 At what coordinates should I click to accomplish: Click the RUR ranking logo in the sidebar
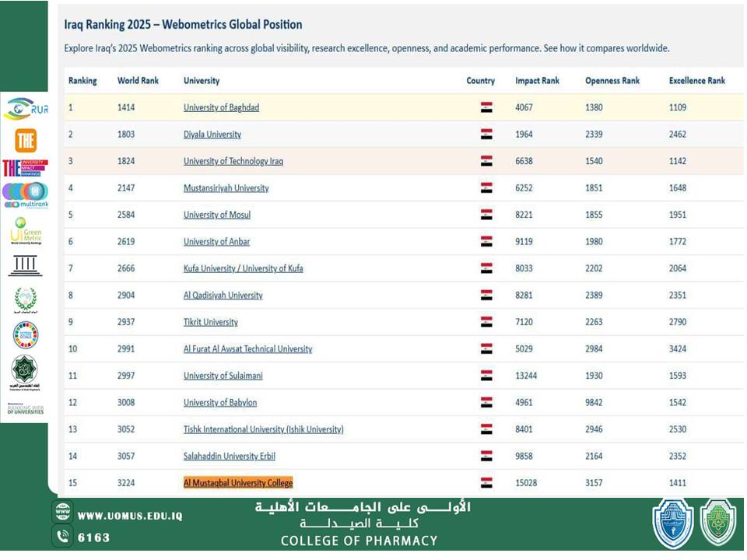point(26,109)
